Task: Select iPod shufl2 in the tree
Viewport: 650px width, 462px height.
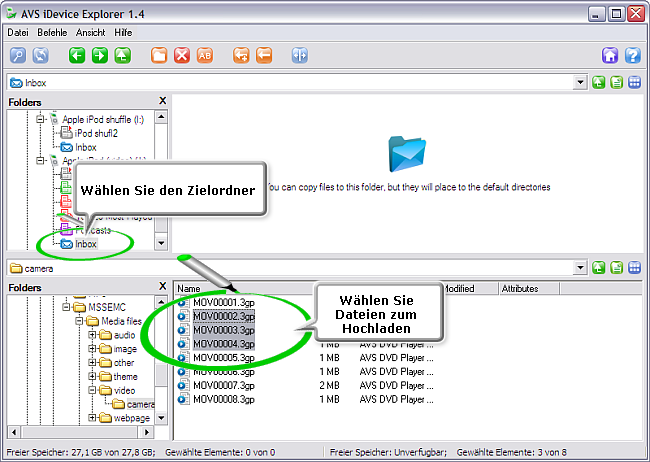Action: [96, 133]
